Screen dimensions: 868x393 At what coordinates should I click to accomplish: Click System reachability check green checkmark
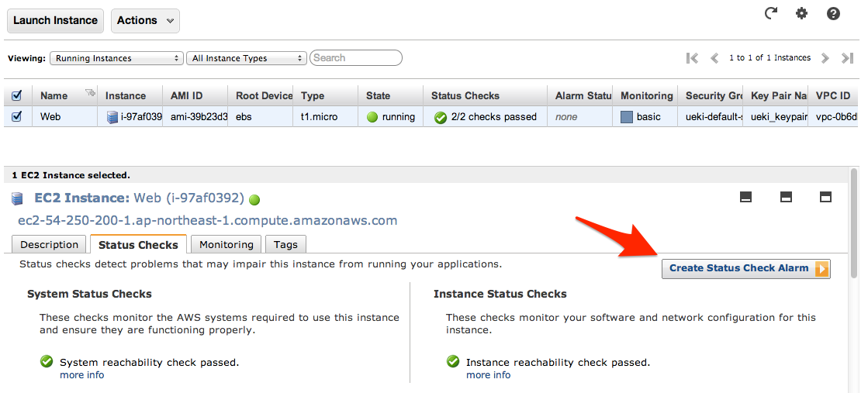[47, 361]
